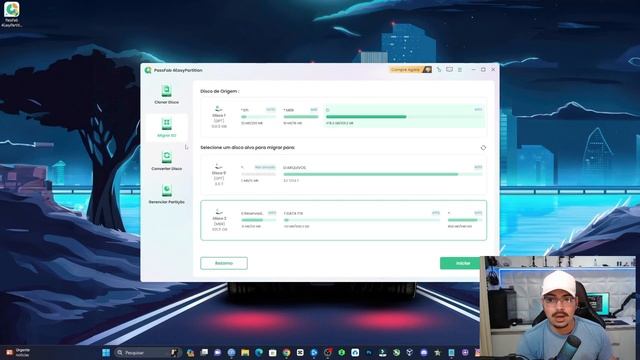
Task: Click the DATA partition bar on Disco 2
Action: click(362, 220)
